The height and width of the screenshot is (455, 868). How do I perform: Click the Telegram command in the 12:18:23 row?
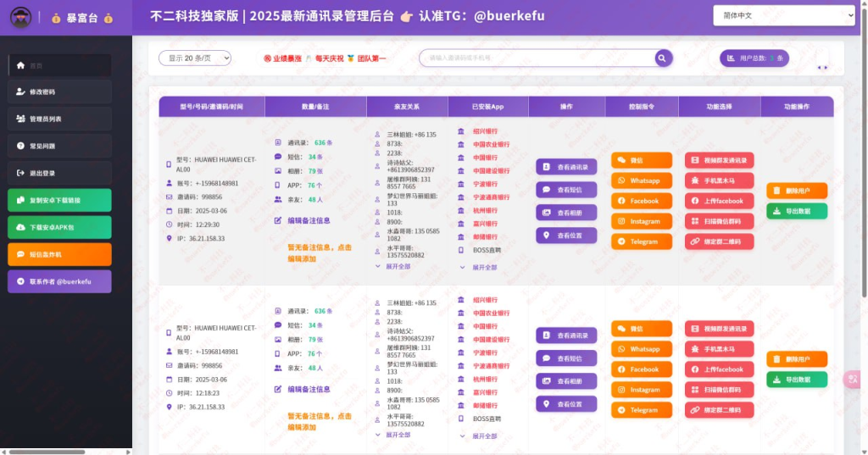pos(642,410)
